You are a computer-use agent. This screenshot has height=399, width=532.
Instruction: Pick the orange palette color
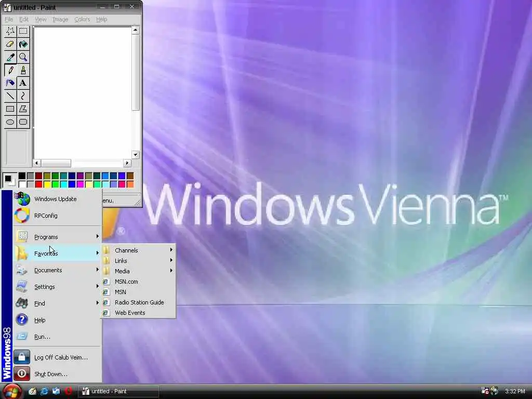(130, 184)
